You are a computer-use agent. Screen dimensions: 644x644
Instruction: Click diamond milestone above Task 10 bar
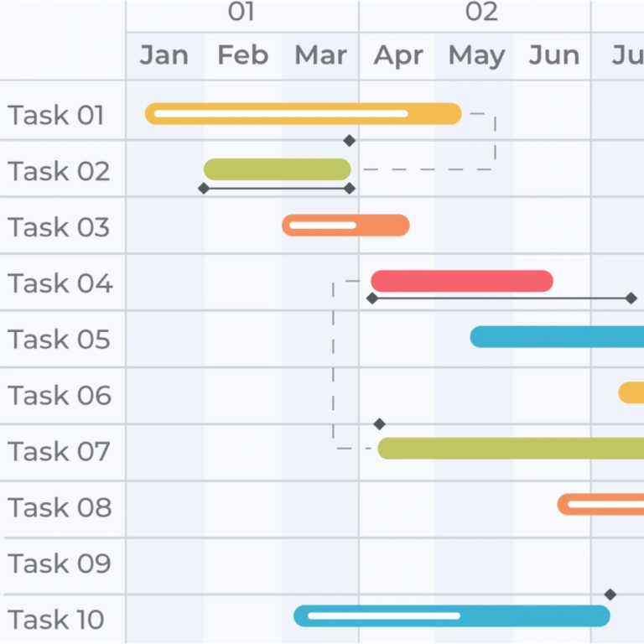[x=610, y=595]
